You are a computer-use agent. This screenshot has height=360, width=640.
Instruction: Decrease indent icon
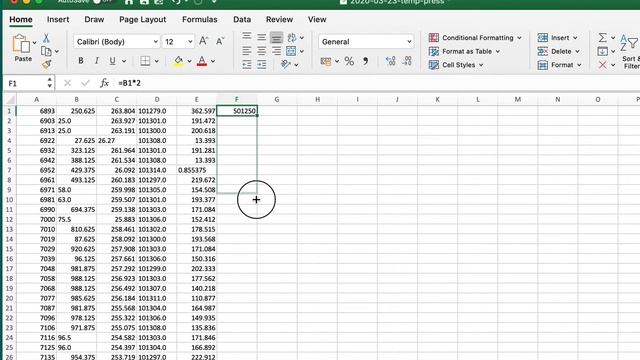click(247, 64)
